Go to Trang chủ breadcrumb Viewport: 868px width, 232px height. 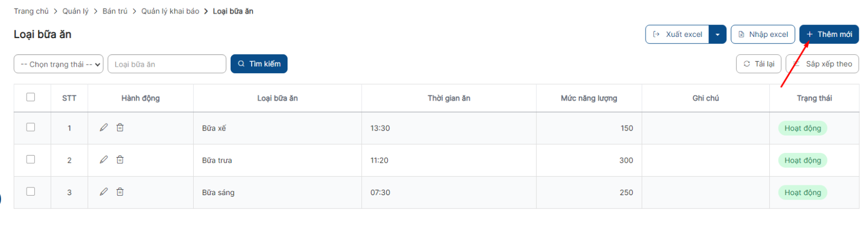(31, 11)
